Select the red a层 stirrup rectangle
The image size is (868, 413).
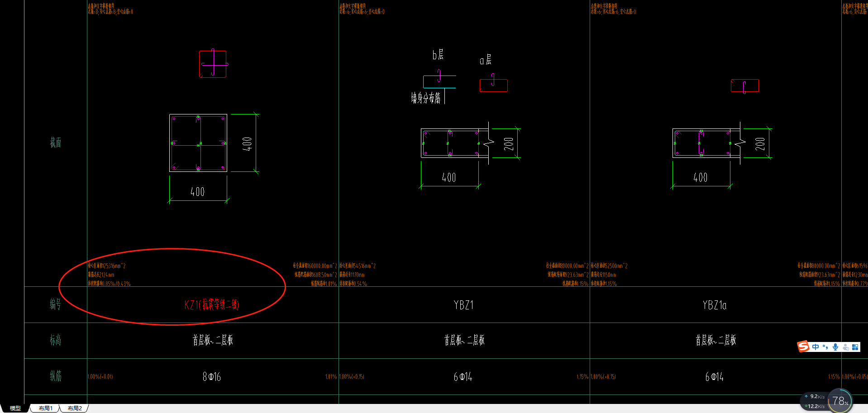coord(494,85)
